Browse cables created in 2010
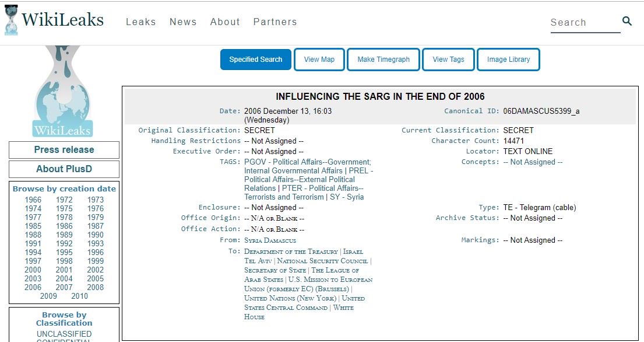 80,296
